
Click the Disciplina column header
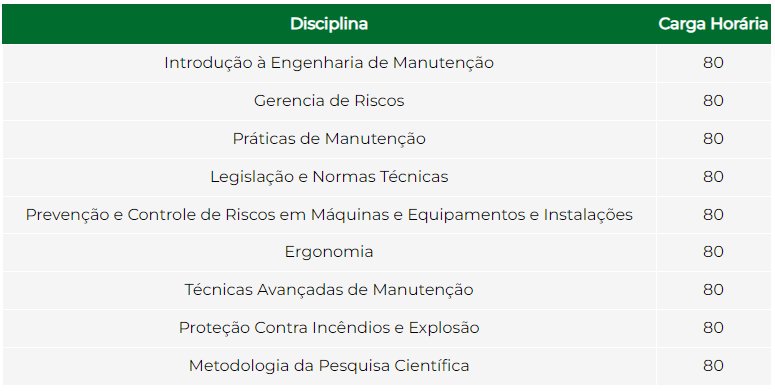pos(329,24)
